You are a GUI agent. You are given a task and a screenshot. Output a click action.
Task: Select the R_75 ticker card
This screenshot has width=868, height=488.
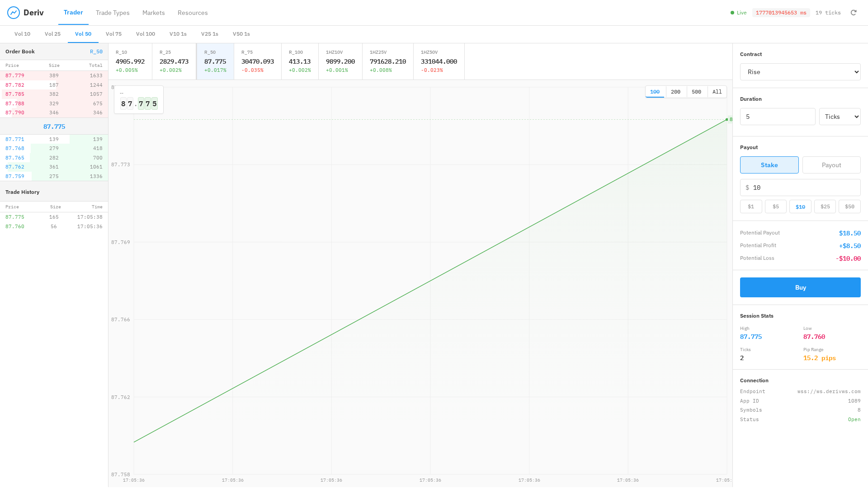[258, 61]
